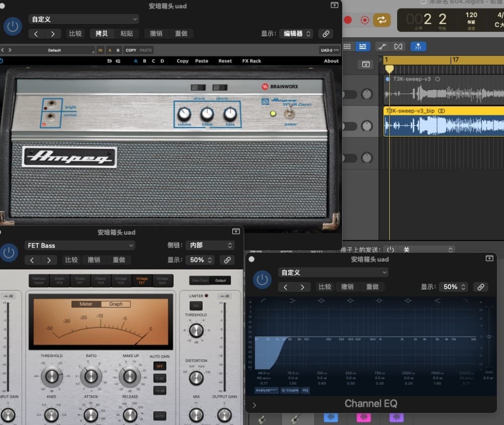Select UAD toolbar preset slot B

[118, 50]
